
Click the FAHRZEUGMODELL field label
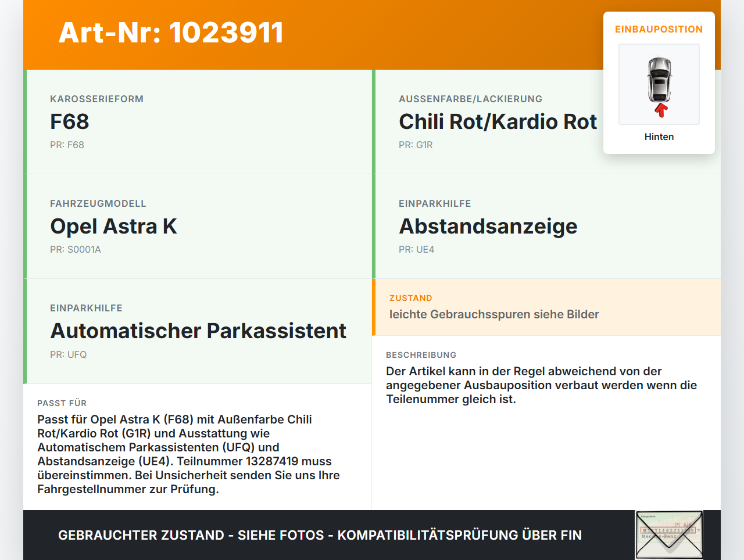[98, 203]
